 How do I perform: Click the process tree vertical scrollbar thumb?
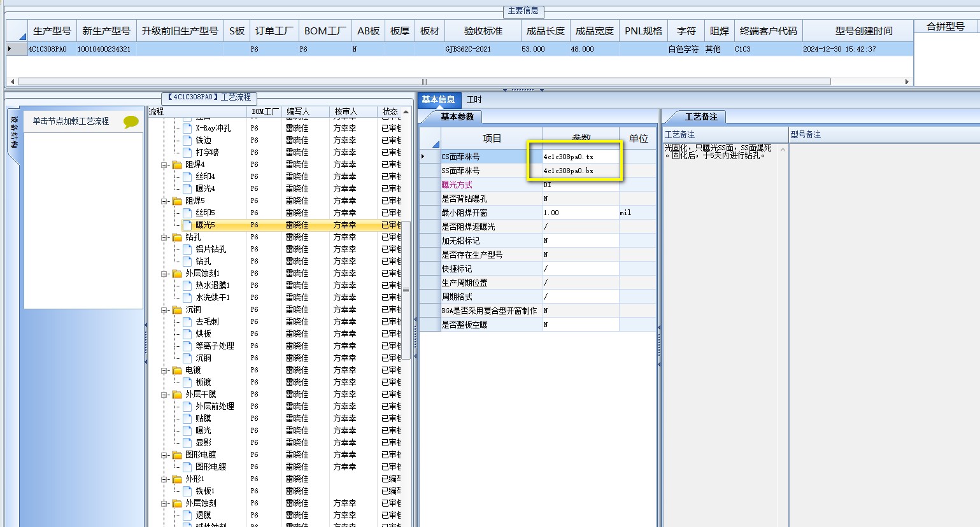406,290
